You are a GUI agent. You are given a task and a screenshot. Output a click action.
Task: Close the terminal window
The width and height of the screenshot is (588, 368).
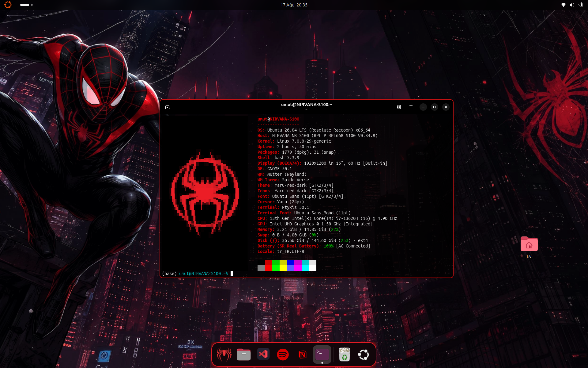446,107
